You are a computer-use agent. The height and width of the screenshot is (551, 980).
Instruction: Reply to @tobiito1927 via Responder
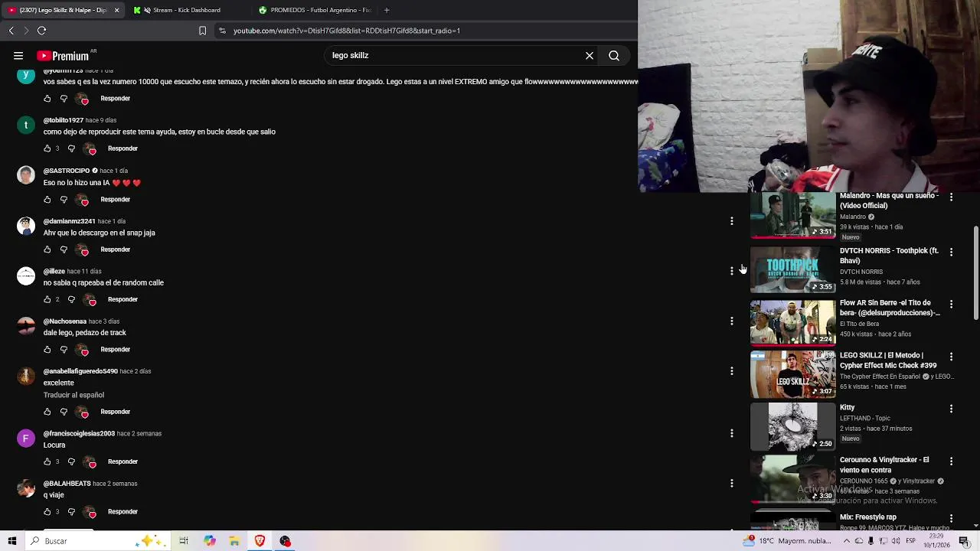[122, 148]
